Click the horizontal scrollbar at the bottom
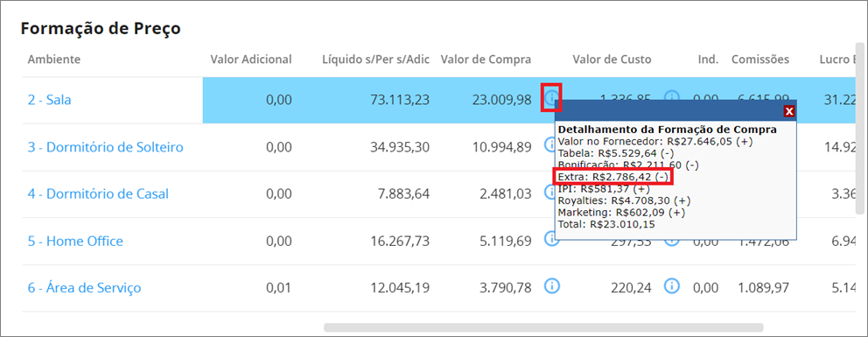Screen dimensions: 868x337 [543, 327]
